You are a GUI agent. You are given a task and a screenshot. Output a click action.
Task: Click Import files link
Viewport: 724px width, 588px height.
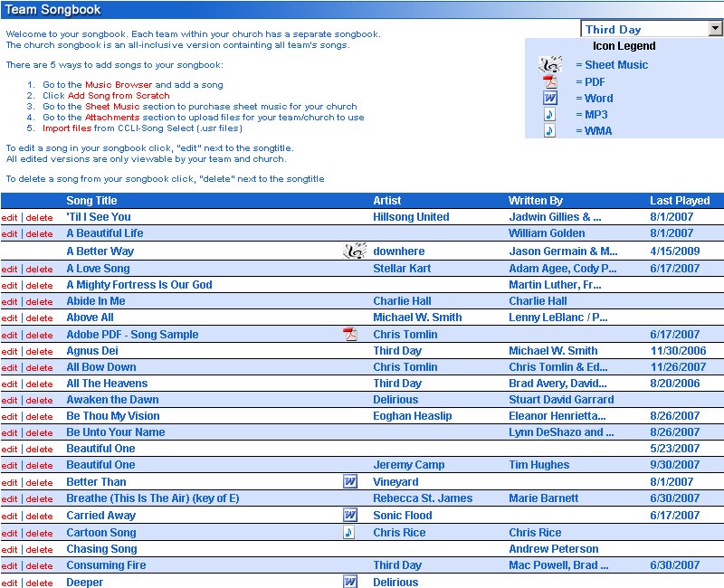point(66,128)
